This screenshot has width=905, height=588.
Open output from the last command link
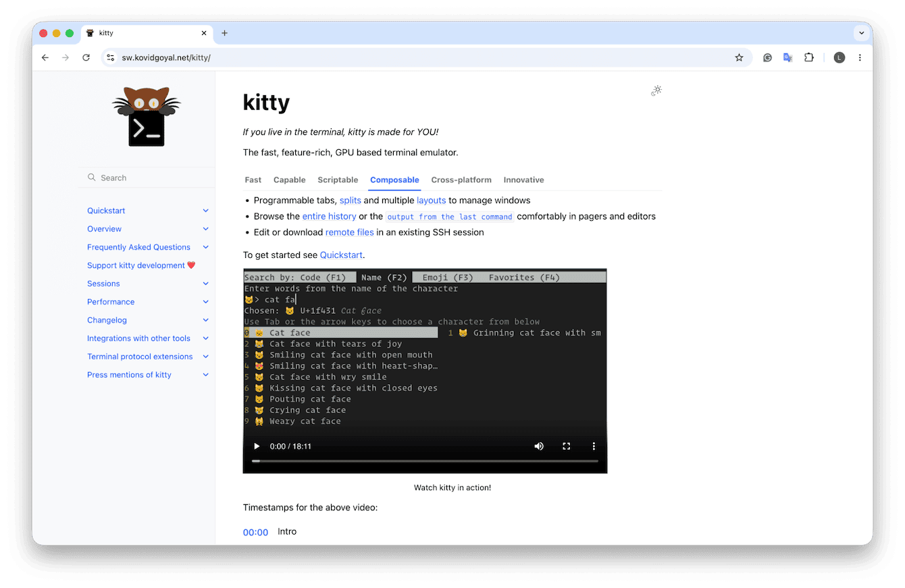click(x=450, y=217)
